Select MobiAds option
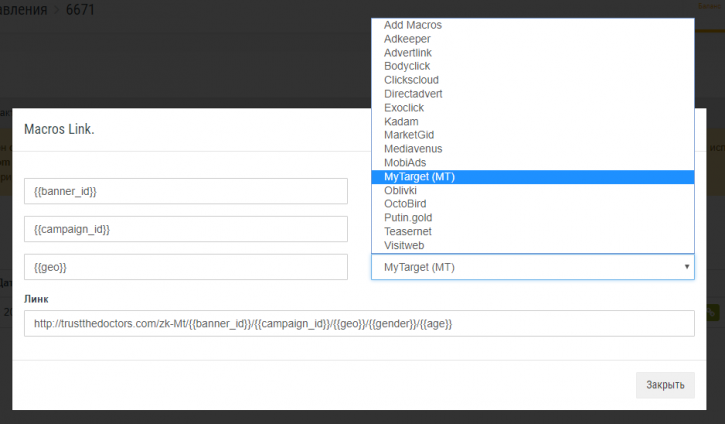 (x=533, y=163)
